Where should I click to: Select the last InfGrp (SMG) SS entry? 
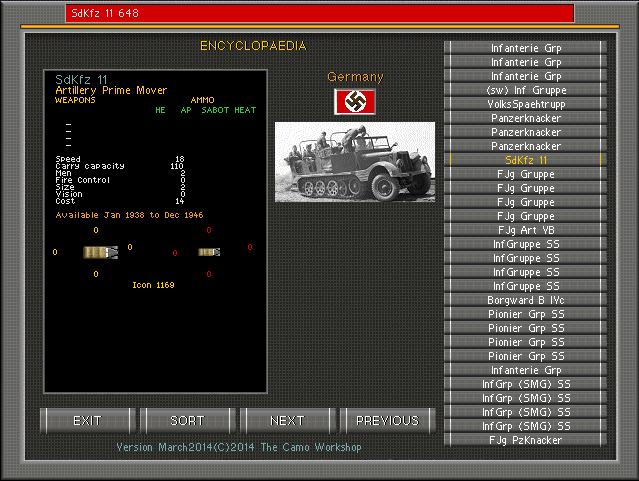[x=526, y=426]
